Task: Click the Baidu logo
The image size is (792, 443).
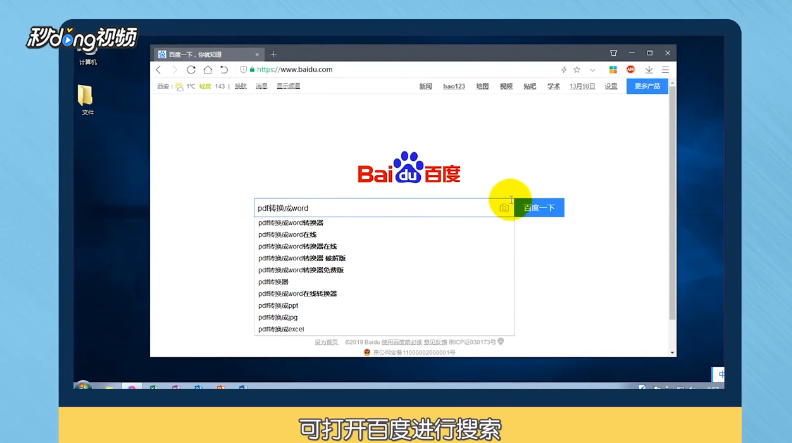Action: click(x=409, y=167)
